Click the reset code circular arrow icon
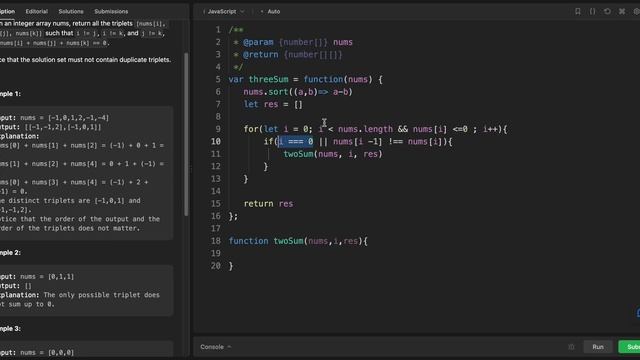This screenshot has height=360, width=640. click(607, 11)
